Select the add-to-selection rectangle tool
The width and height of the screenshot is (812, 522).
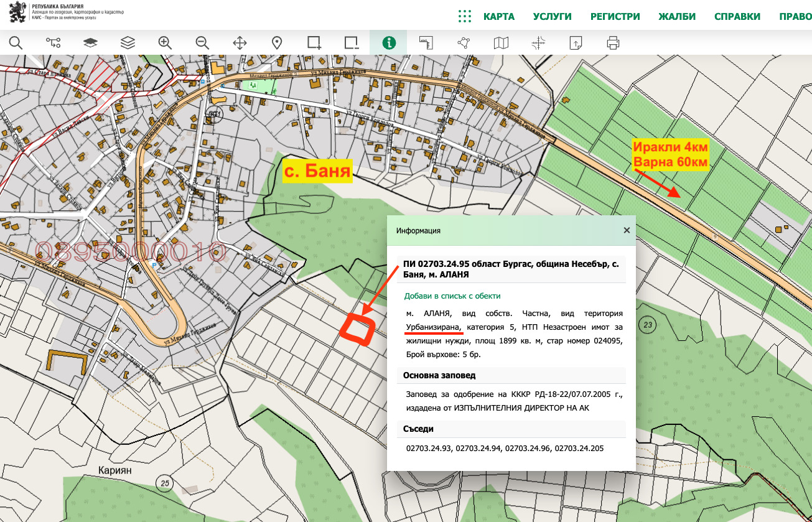click(314, 42)
